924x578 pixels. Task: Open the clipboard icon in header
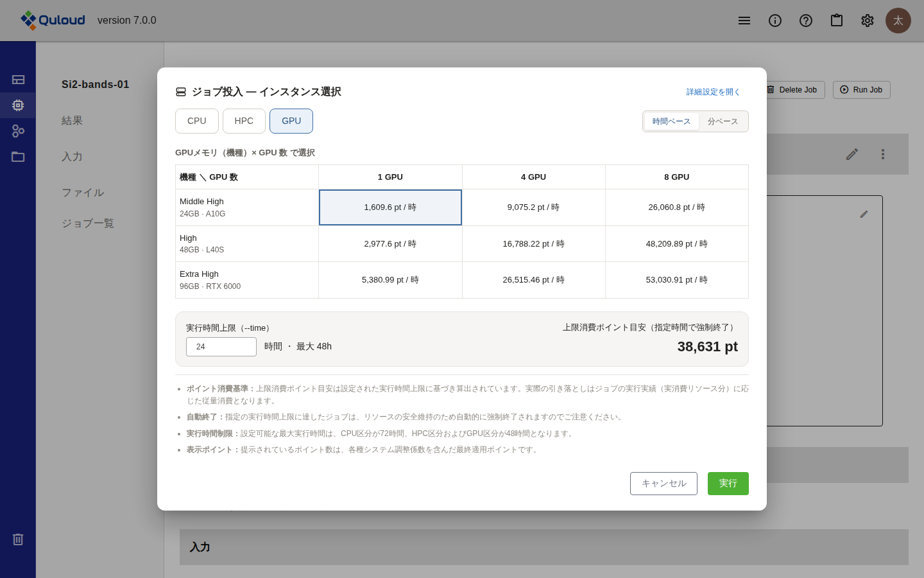coord(837,21)
